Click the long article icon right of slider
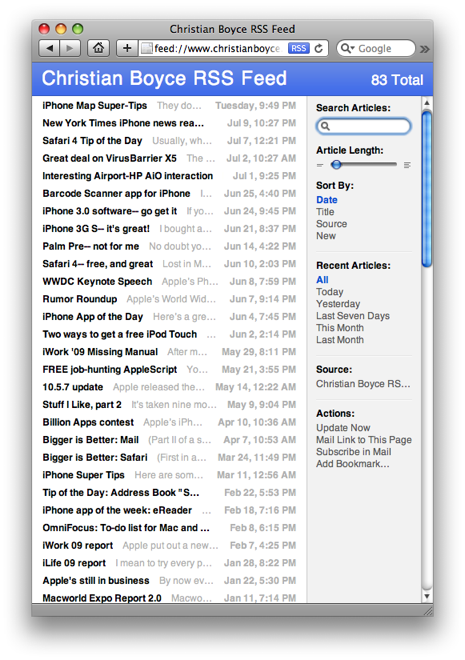465x660 pixels. (407, 165)
